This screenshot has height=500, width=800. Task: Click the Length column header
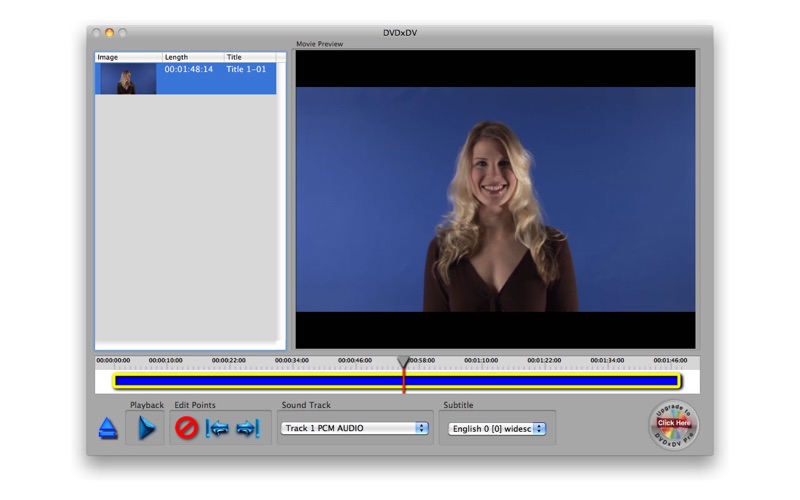click(x=192, y=57)
